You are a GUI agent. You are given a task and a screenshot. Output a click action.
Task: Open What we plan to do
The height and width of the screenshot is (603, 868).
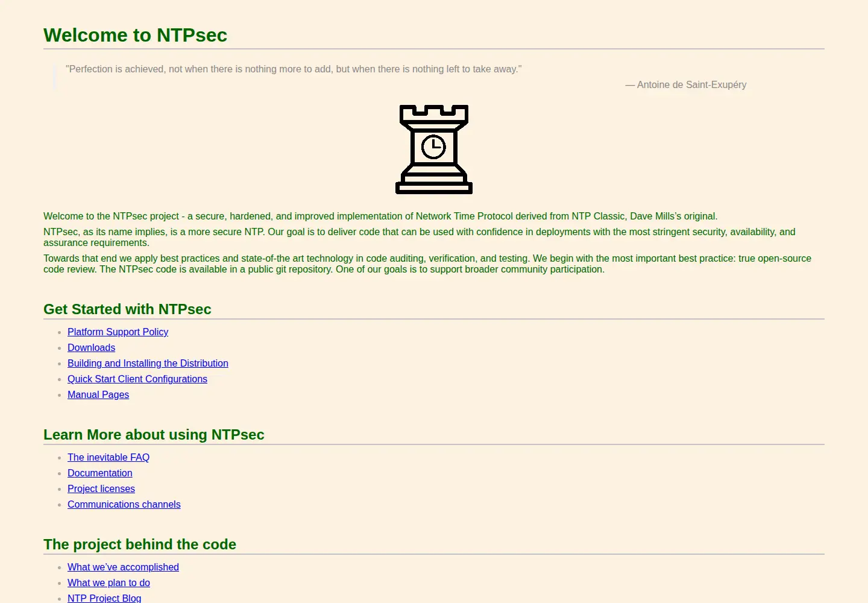pyautogui.click(x=108, y=582)
